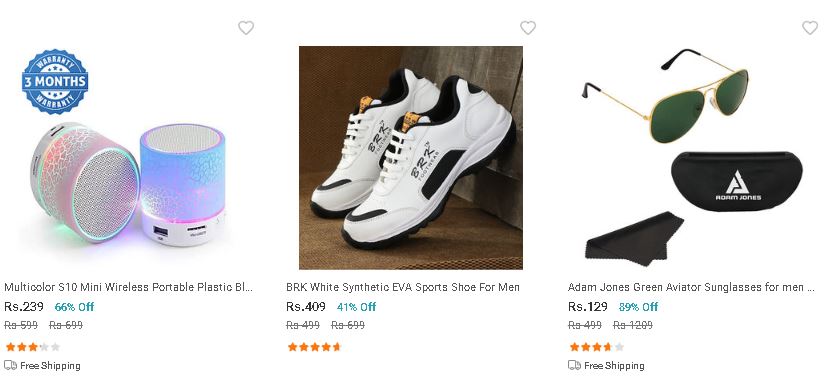Click the 89% Off sunglasses discount
Screen dimensions: 830x381
[x=638, y=307]
